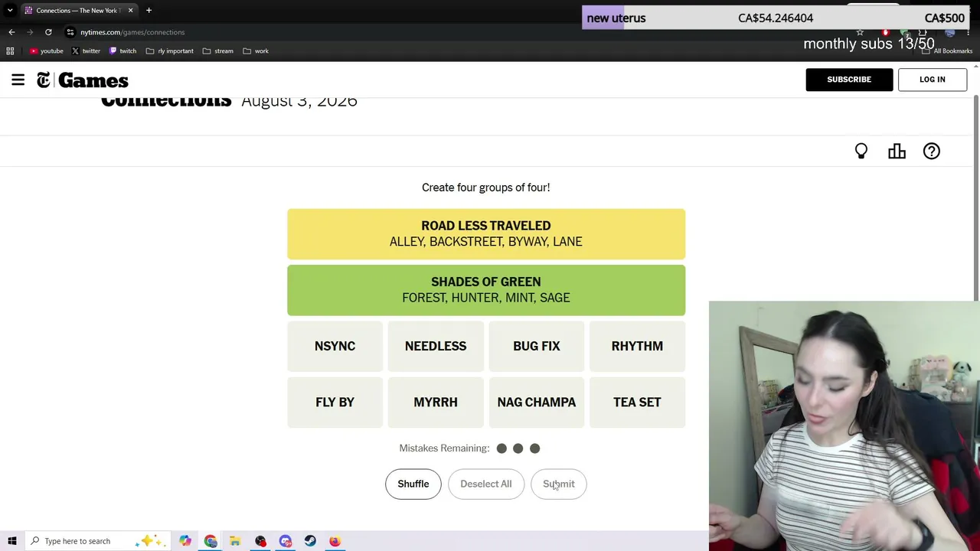Open the twitter bookmark

click(86, 51)
